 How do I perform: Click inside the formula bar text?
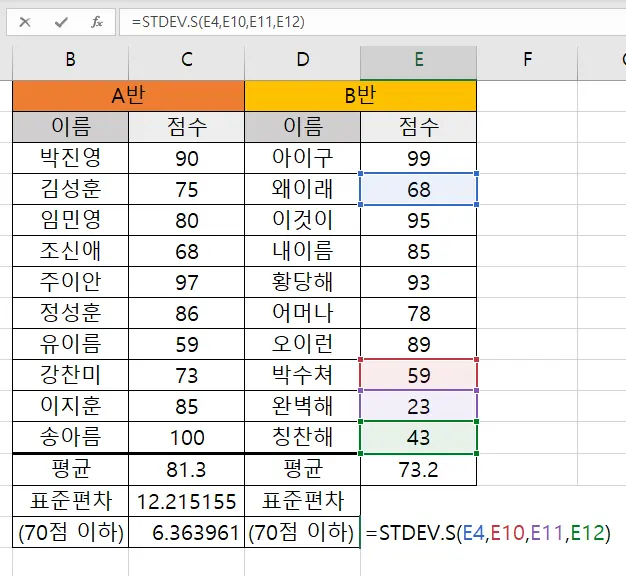[x=218, y=22]
